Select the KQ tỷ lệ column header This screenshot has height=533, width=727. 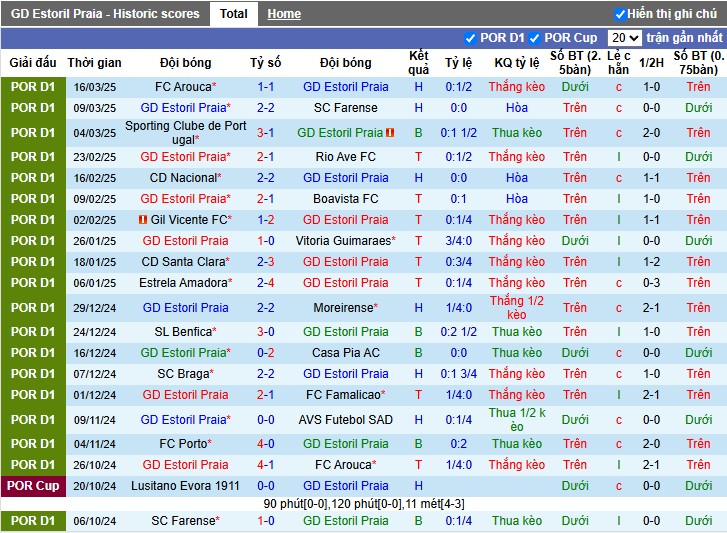coord(517,63)
